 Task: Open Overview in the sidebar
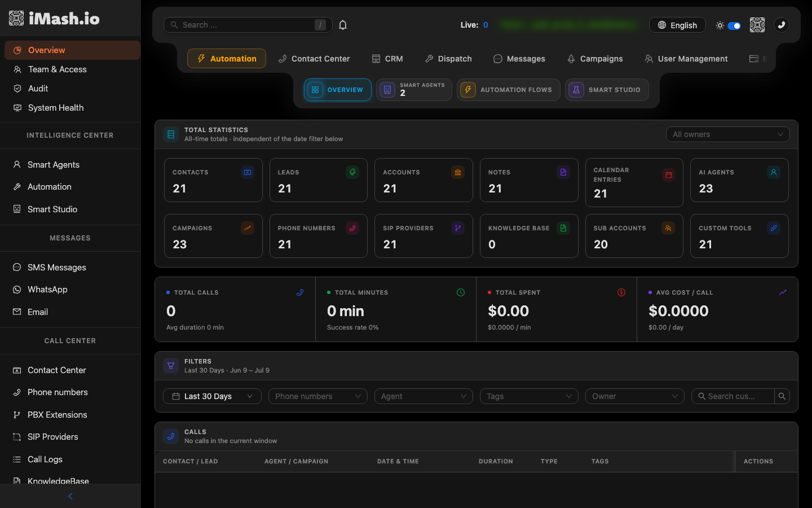(72, 50)
